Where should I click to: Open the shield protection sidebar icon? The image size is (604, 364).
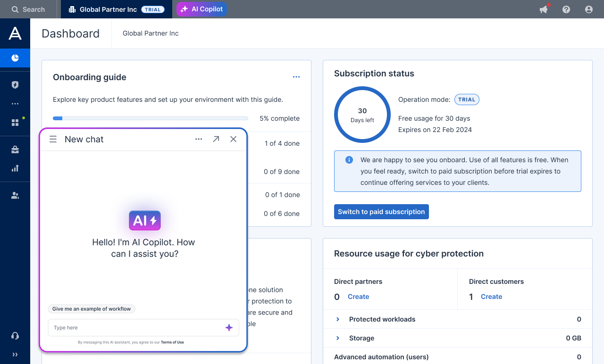[x=15, y=85]
